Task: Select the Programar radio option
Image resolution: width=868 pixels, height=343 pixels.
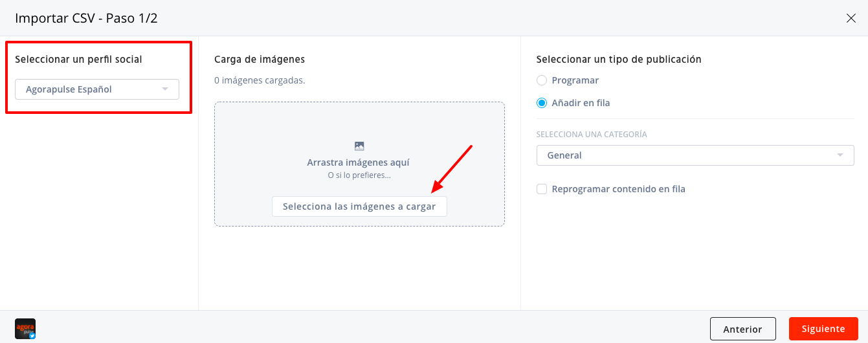Action: coord(542,80)
